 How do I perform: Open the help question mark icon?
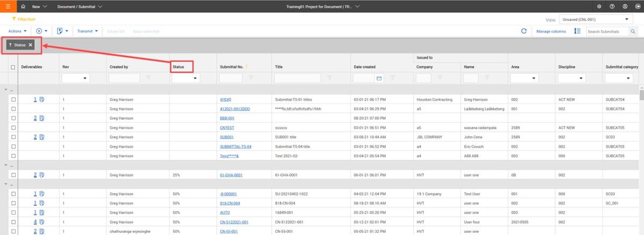point(612,6)
